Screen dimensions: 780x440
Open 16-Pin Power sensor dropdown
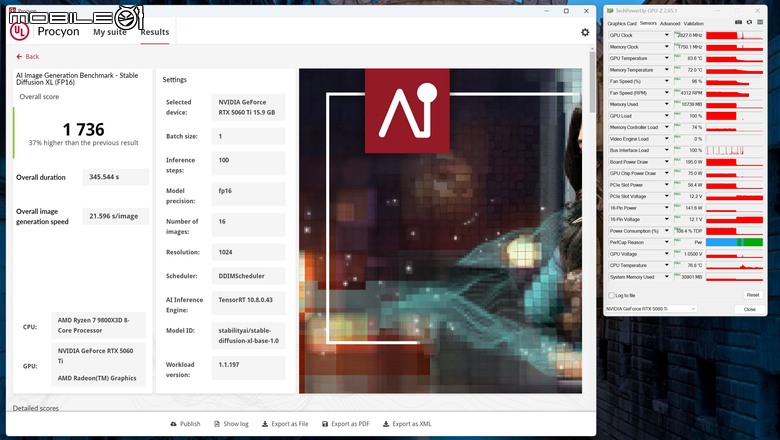point(667,208)
